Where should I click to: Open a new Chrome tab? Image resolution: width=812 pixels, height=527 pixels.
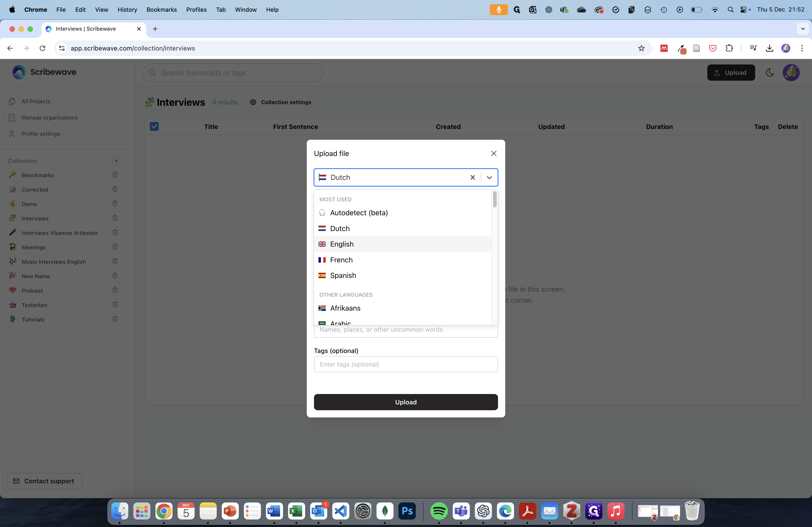pyautogui.click(x=155, y=29)
